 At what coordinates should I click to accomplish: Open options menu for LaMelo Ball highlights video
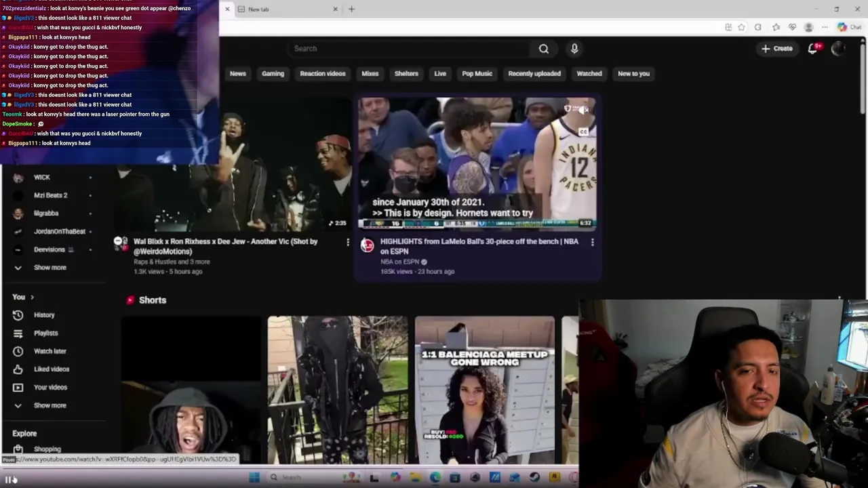click(x=592, y=242)
